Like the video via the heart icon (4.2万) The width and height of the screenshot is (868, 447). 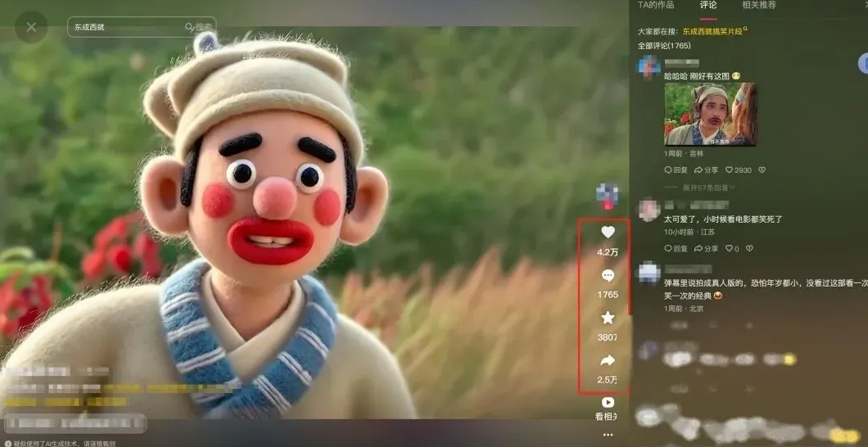coord(608,233)
